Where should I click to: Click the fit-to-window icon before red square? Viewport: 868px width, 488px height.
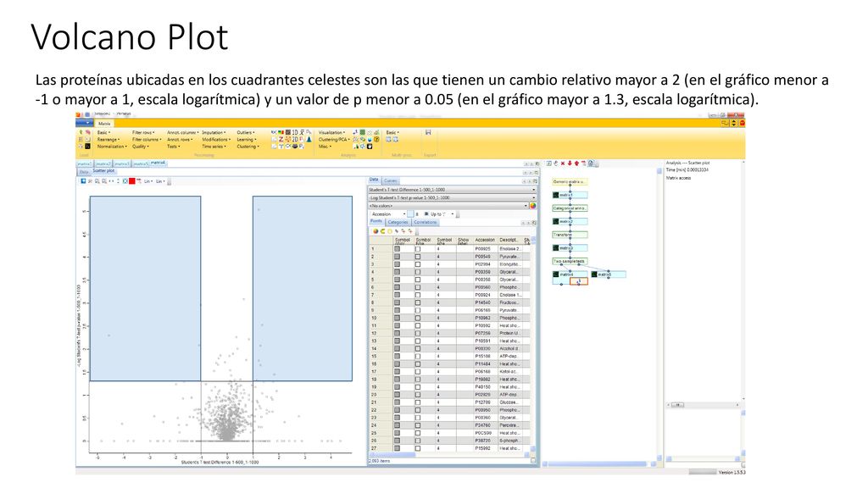[x=125, y=181]
